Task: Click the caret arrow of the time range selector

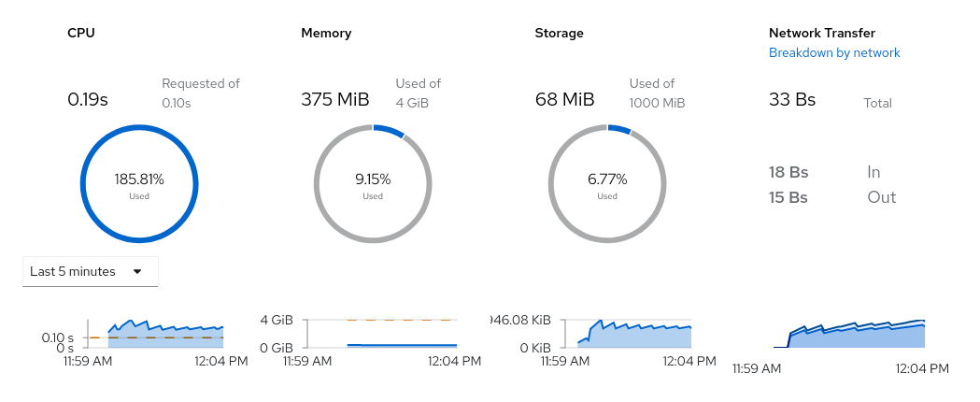Action: click(137, 272)
